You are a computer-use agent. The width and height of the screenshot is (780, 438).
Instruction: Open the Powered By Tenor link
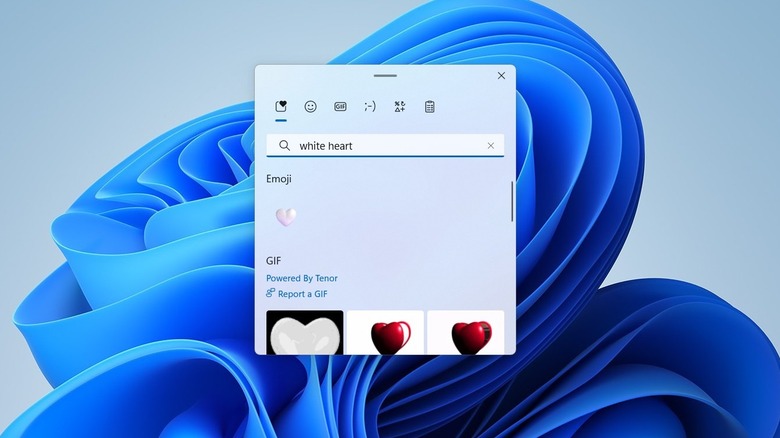click(302, 278)
